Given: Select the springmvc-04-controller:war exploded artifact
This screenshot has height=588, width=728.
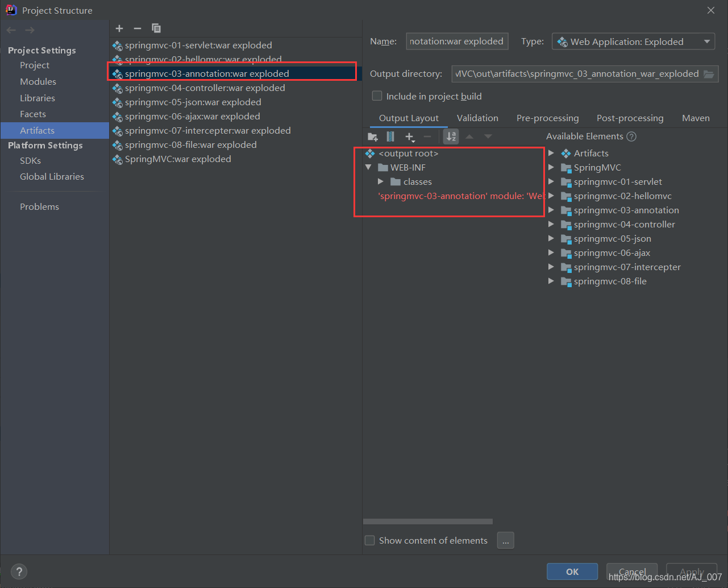Looking at the screenshot, I should (x=205, y=88).
